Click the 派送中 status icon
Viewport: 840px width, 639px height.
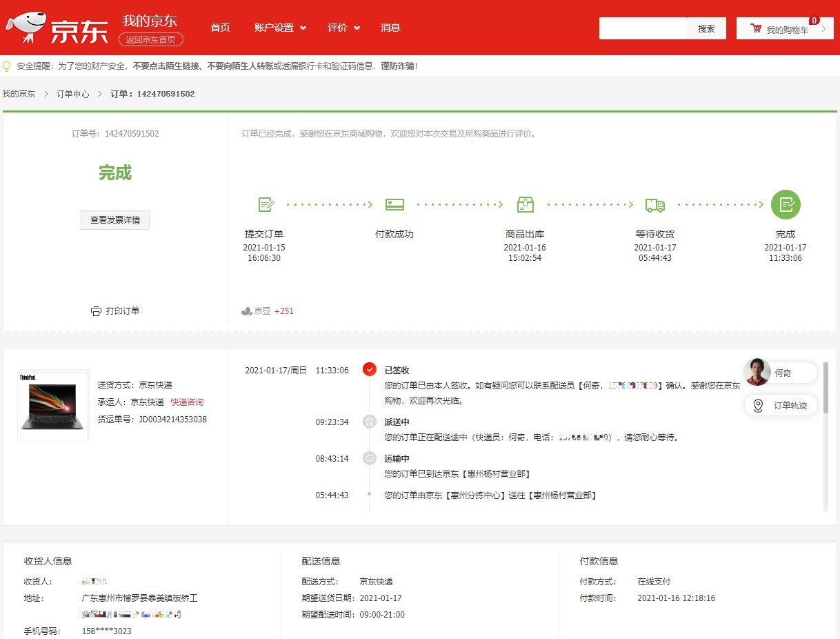pyautogui.click(x=370, y=422)
